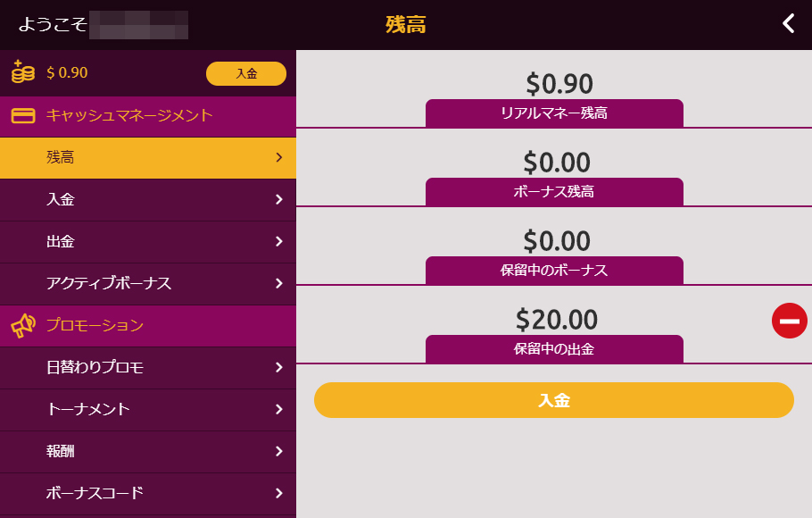This screenshot has height=518, width=812.
Task: Click the gold coins balance icon
Action: pos(23,72)
